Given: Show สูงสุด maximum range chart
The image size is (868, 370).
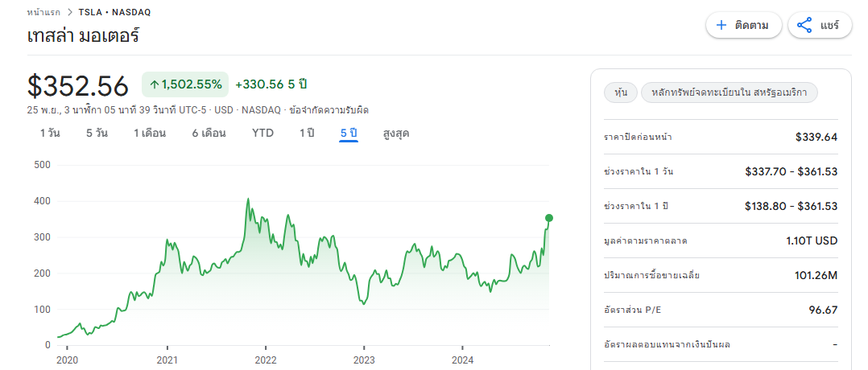Looking at the screenshot, I should 396,134.
